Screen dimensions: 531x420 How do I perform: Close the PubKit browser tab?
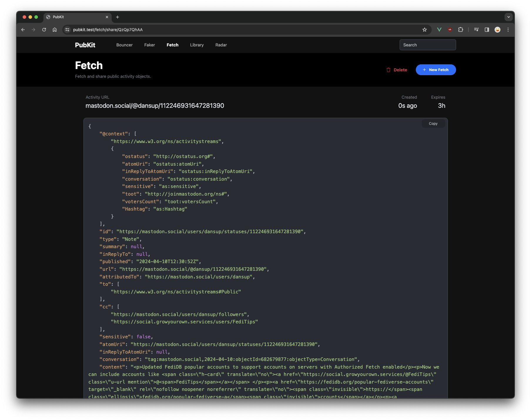tap(107, 17)
